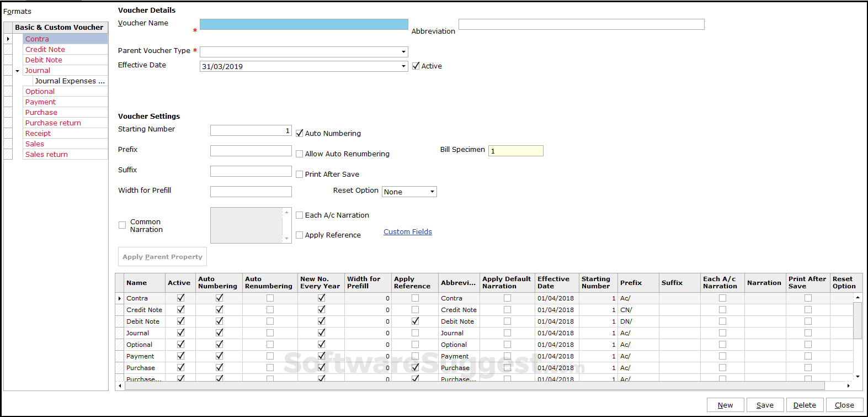Click 'Credit Note' name cell in grid
Image resolution: width=868 pixels, height=417 pixels.
point(145,310)
